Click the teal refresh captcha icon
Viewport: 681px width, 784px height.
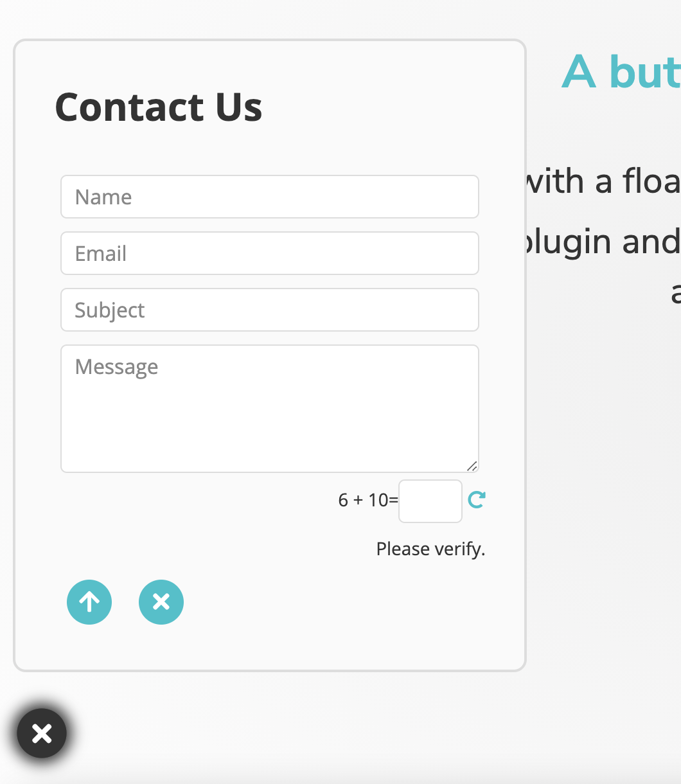click(x=477, y=500)
